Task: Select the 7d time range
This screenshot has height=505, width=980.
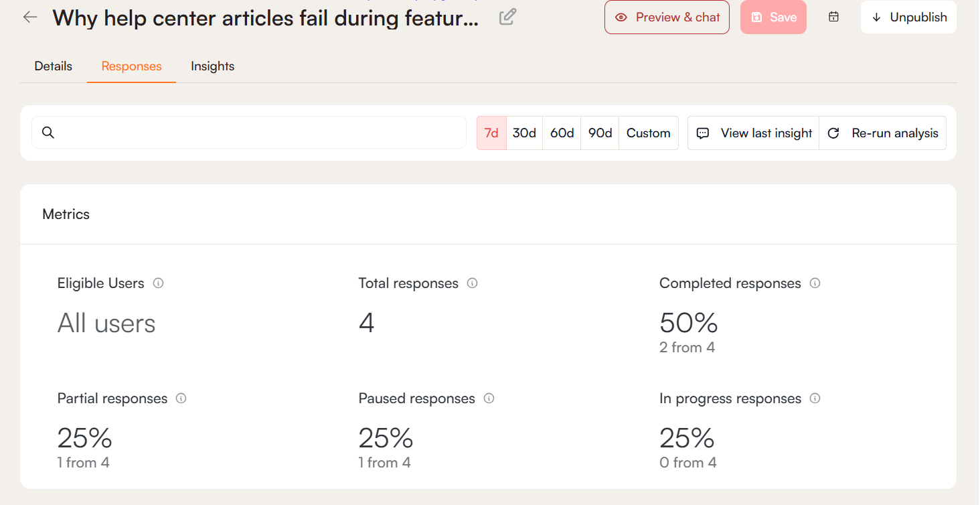Action: (491, 133)
